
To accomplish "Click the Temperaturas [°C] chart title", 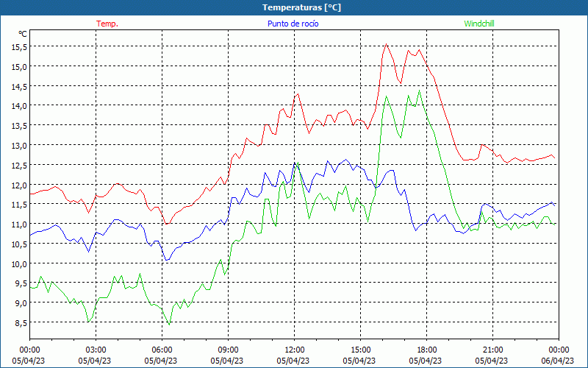I will pos(301,7).
